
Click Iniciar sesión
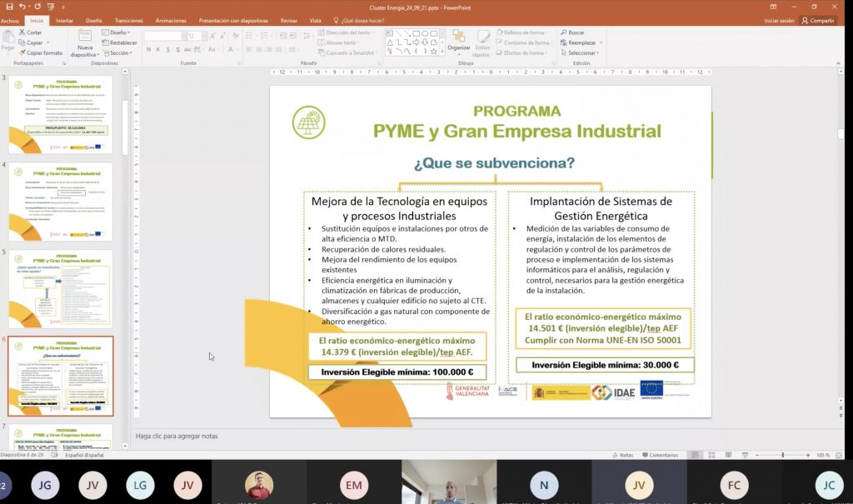tap(779, 21)
